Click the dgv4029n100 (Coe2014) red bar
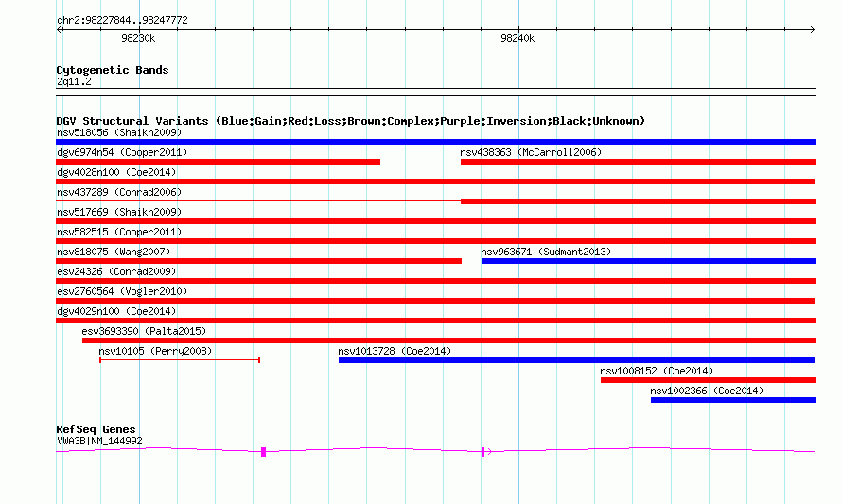Image resolution: width=842 pixels, height=504 pixels. point(435,321)
